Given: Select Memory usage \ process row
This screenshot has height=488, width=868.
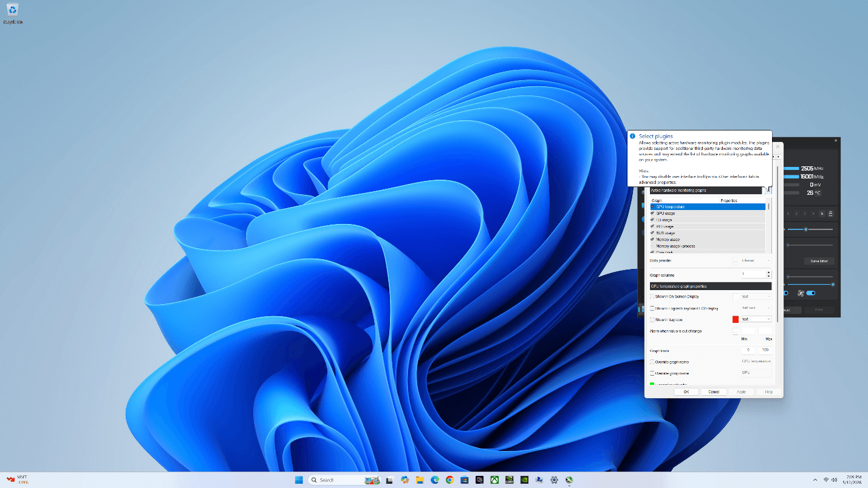Looking at the screenshot, I should pos(707,246).
